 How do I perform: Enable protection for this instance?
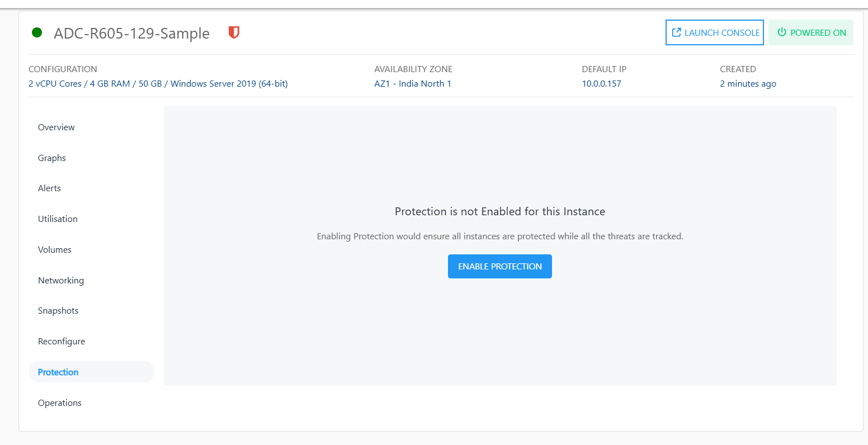(x=499, y=266)
